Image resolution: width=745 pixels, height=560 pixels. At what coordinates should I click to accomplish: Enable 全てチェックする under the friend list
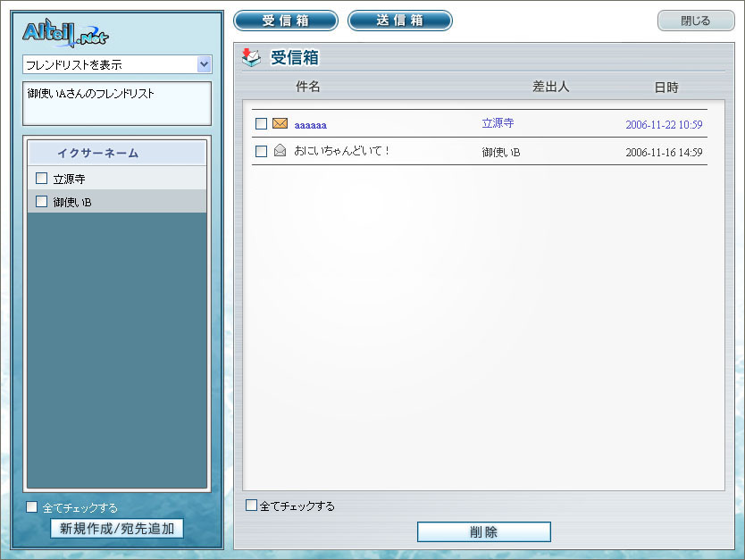[32, 507]
